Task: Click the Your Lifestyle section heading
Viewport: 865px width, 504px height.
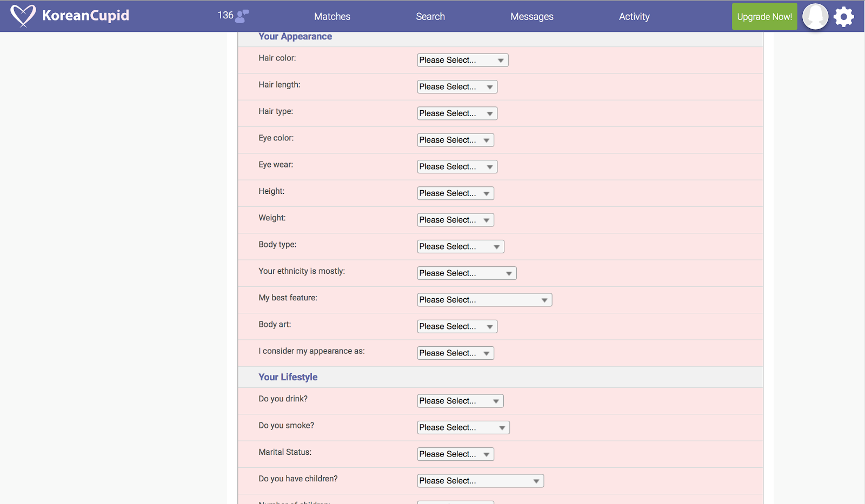Action: (x=288, y=377)
